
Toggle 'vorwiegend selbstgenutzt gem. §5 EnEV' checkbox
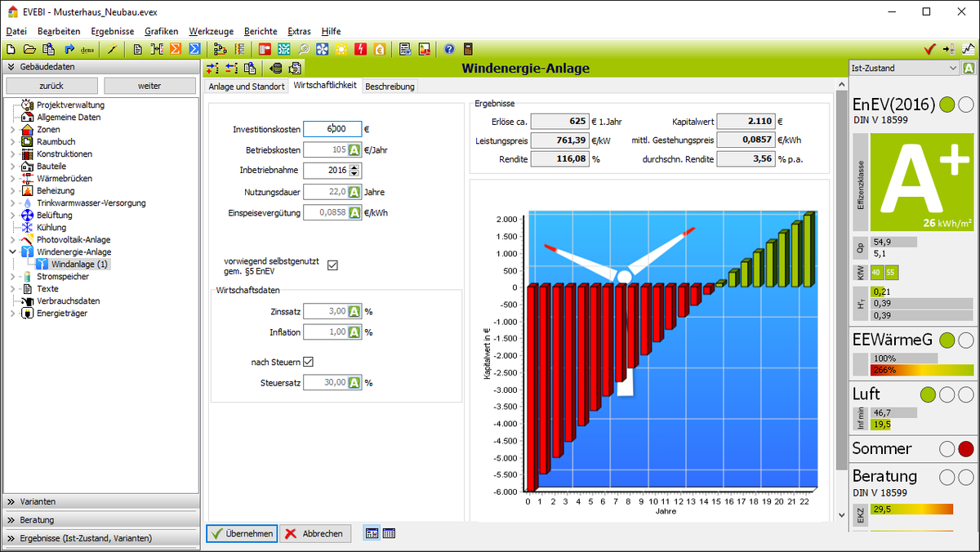click(x=332, y=265)
